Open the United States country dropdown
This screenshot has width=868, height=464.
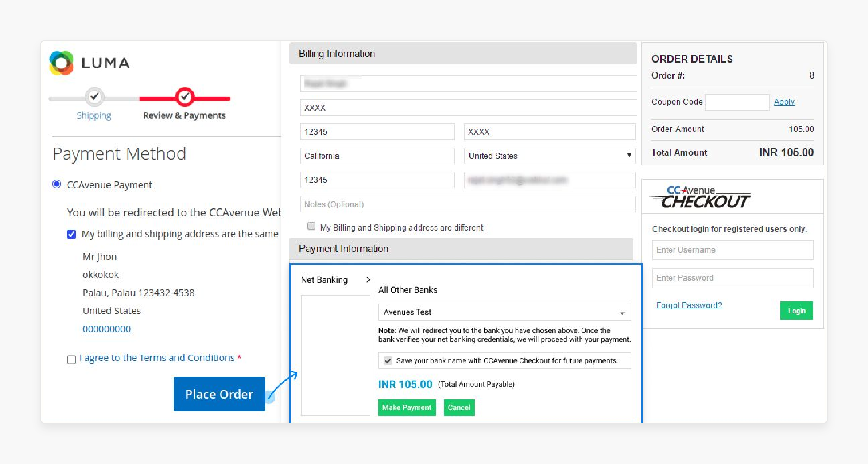pyautogui.click(x=550, y=156)
